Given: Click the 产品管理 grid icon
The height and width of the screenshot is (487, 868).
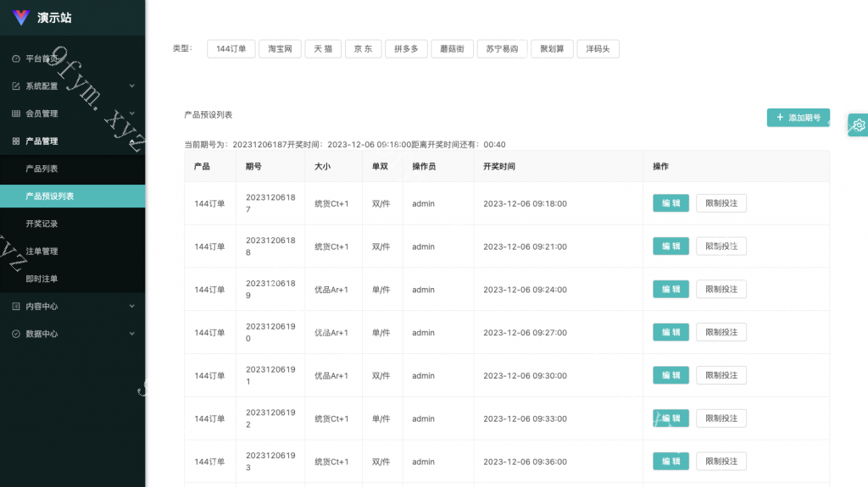Looking at the screenshot, I should tap(16, 141).
